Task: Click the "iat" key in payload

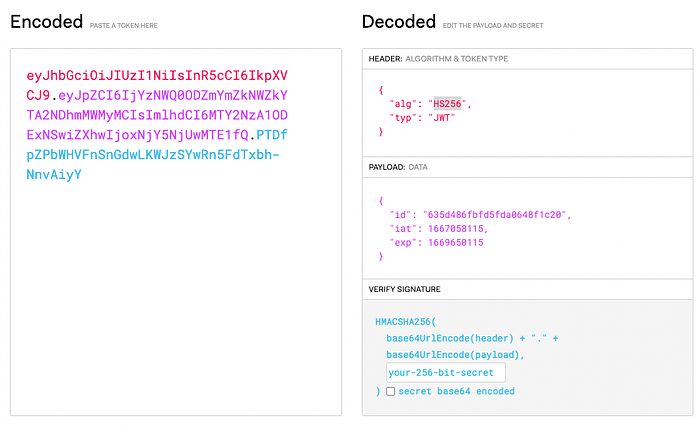Action: pyautogui.click(x=403, y=229)
